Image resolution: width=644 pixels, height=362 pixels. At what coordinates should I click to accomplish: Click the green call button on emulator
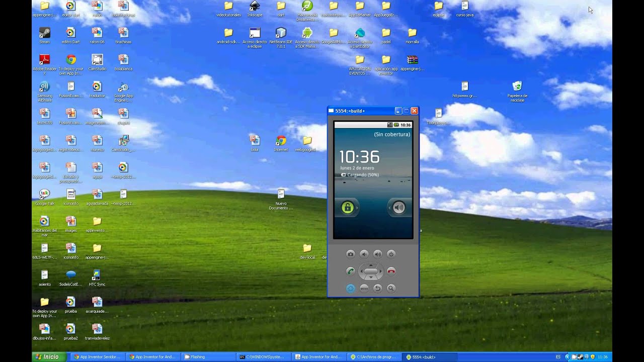(351, 271)
